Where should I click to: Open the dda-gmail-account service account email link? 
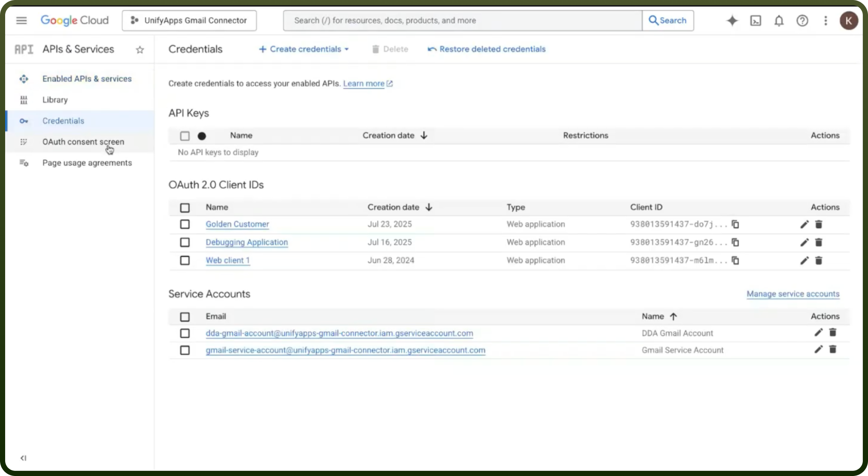(x=339, y=333)
